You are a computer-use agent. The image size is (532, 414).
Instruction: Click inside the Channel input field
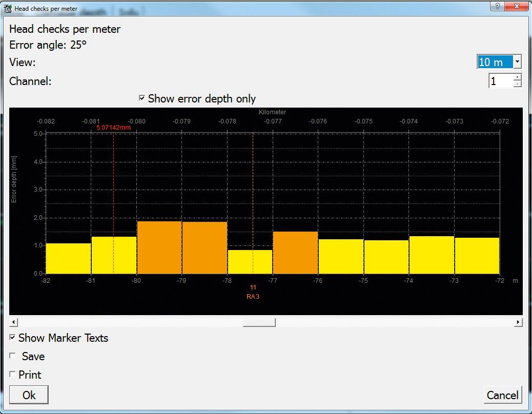tap(500, 80)
